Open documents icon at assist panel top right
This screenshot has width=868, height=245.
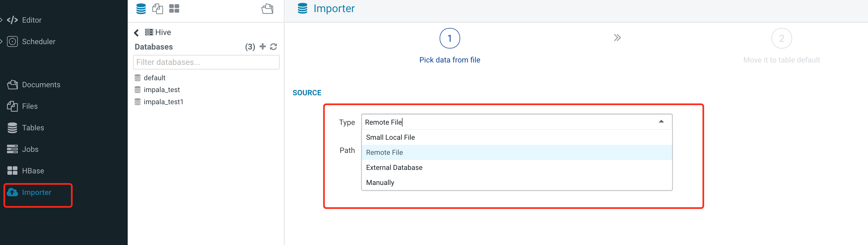(x=267, y=9)
